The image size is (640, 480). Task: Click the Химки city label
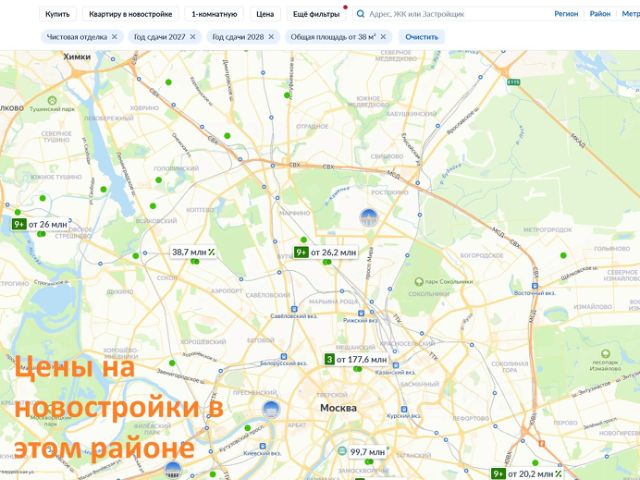tap(77, 57)
